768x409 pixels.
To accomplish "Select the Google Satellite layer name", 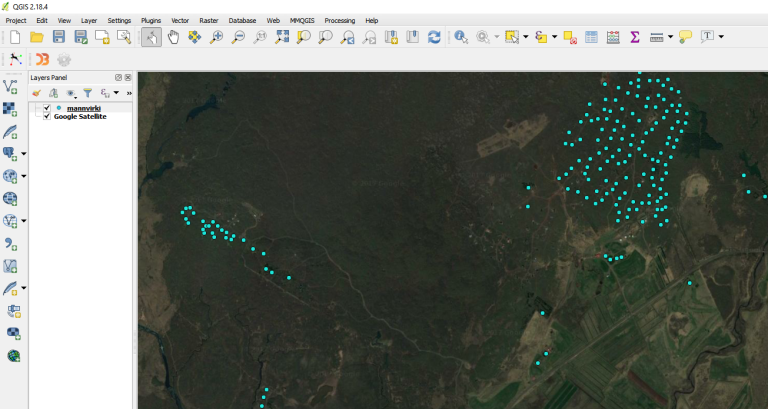I will click(x=80, y=116).
